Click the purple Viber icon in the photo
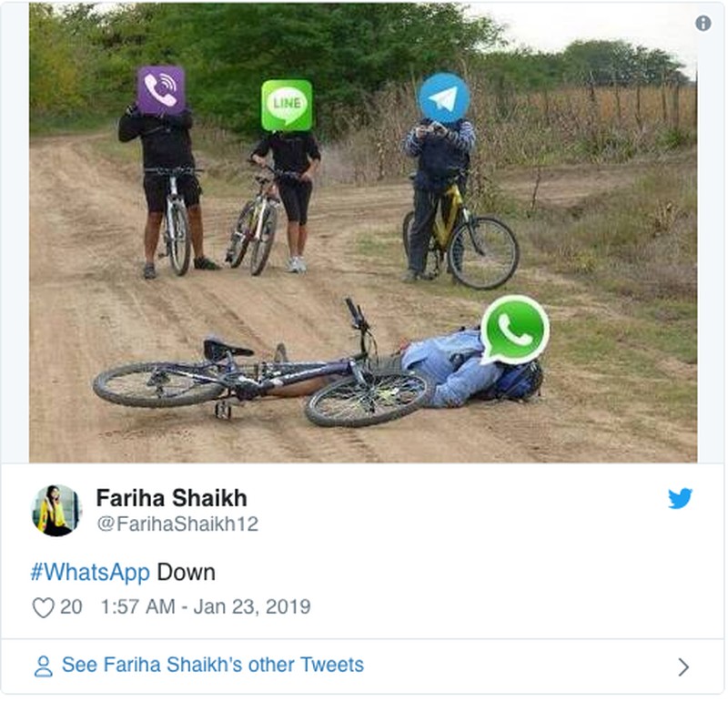728x702 pixels. (x=161, y=90)
